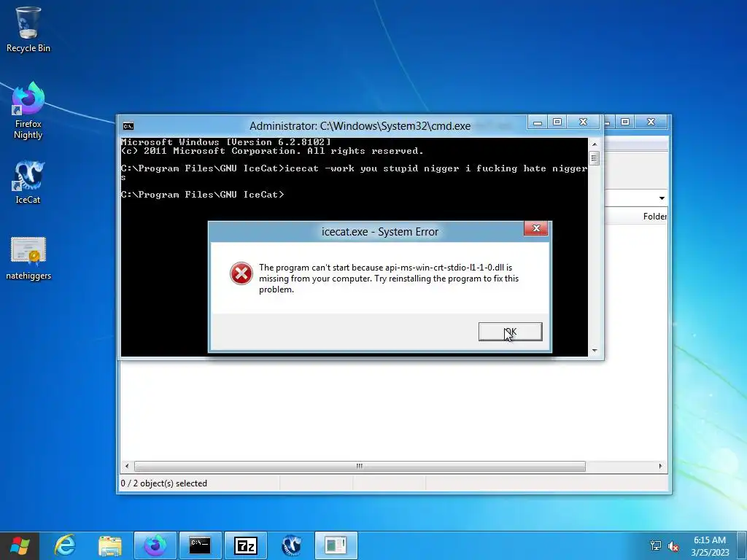Screen dimensions: 747x560
Task: Click the right arrow of the horizontal scrollbar
Action: [660, 466]
